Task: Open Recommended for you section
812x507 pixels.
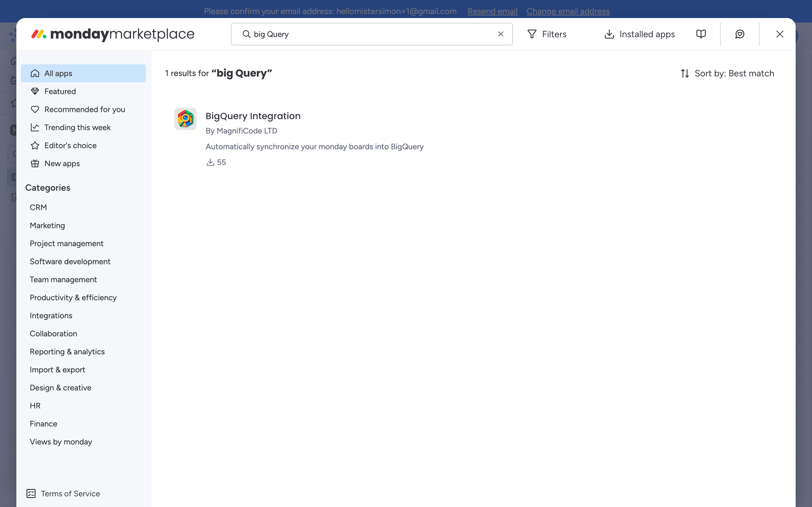Action: pyautogui.click(x=85, y=110)
